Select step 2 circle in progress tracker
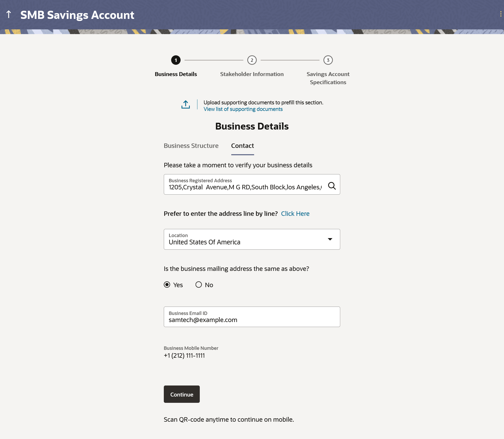The height and width of the screenshot is (439, 504). pyautogui.click(x=252, y=60)
